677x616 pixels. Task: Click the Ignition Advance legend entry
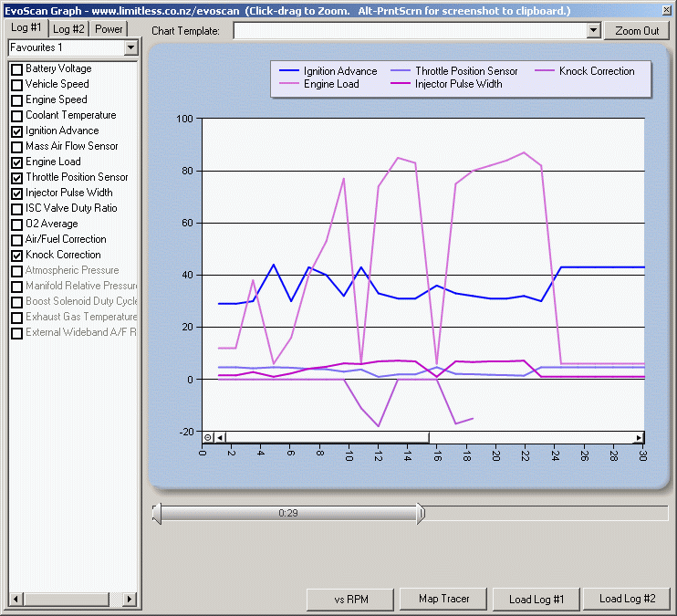point(328,71)
